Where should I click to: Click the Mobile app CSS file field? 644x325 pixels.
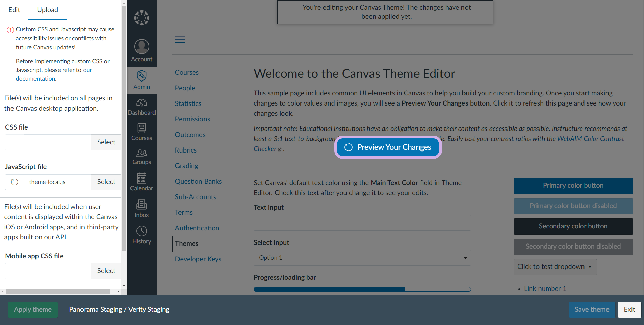(57, 271)
